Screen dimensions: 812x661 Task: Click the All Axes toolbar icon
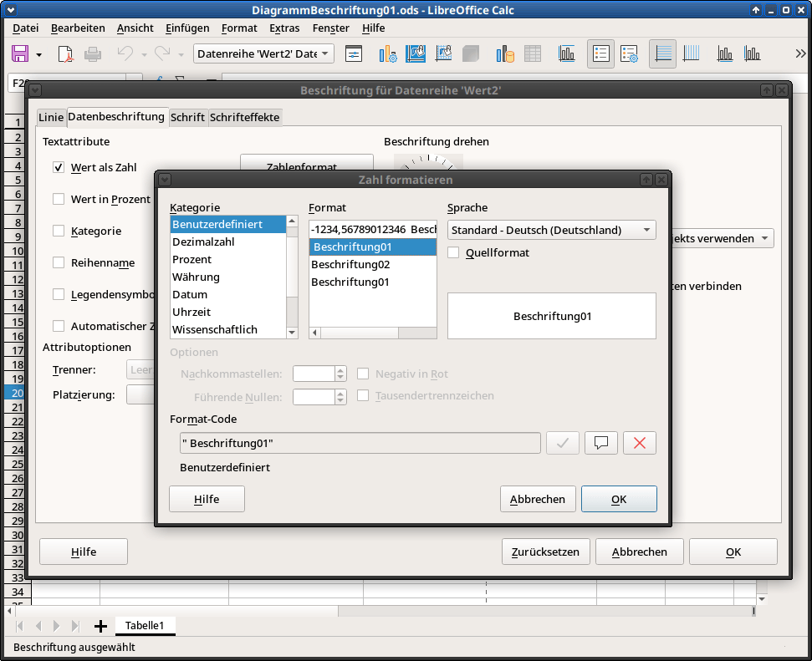pos(752,53)
